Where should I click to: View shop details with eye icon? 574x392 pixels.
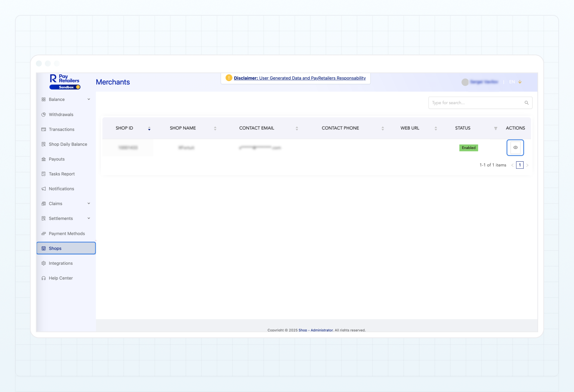coord(515,147)
